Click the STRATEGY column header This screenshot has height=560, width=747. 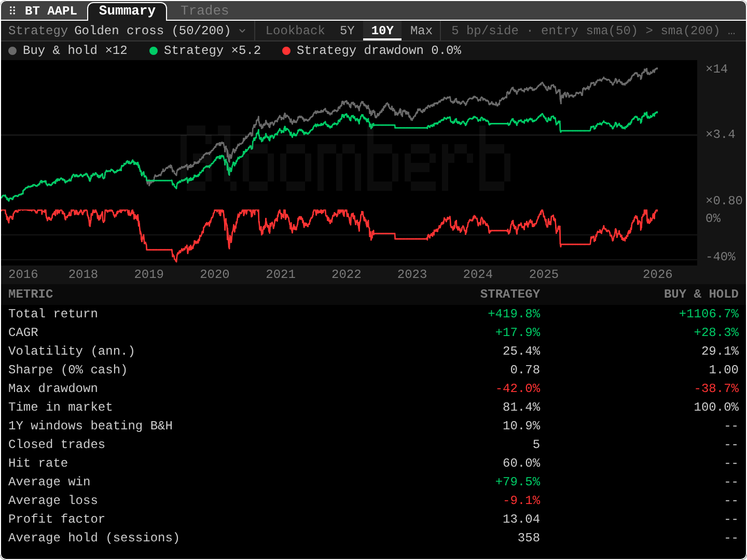(x=510, y=294)
